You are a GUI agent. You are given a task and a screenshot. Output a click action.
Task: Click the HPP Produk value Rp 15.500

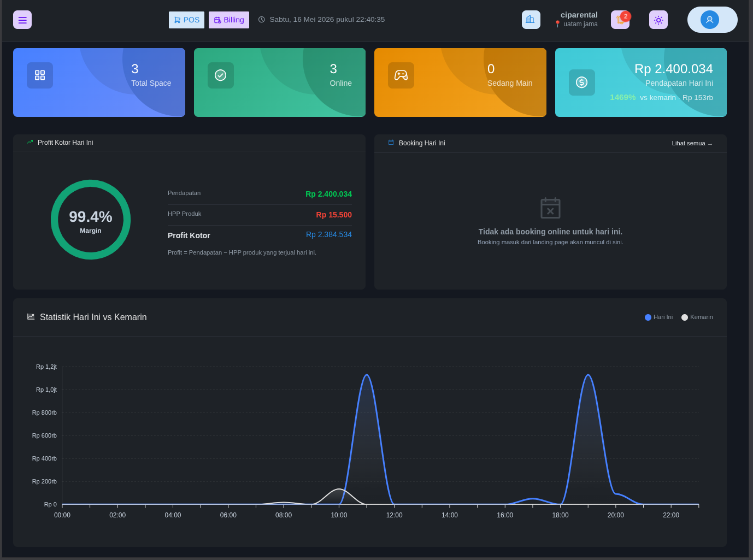coord(334,215)
